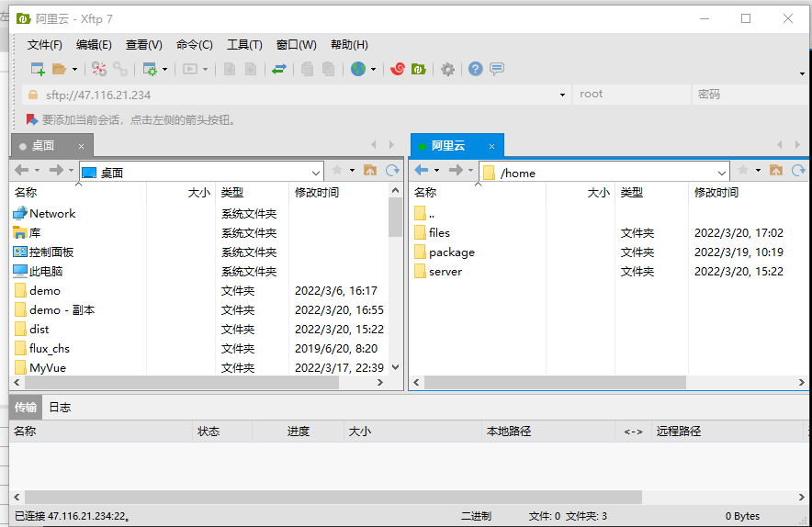
Task: Click the upload file icon in toolbar
Action: (x=230, y=69)
